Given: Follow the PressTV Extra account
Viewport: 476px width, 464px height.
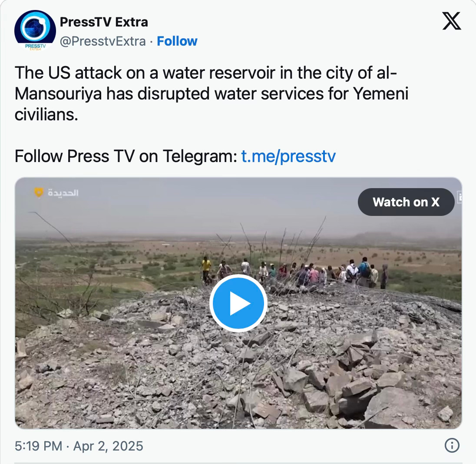Looking at the screenshot, I should [177, 41].
